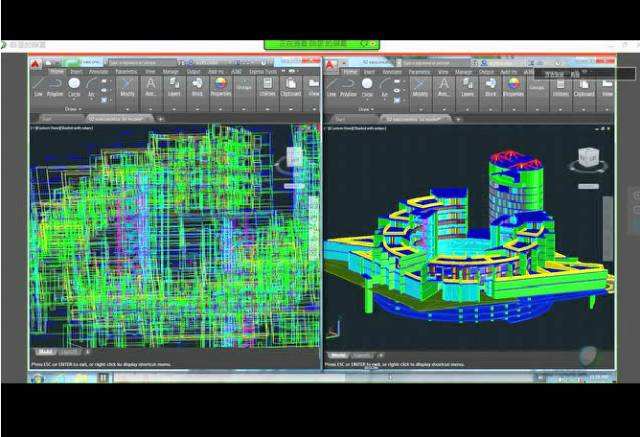Switch to the Parametric ribbon tab in the left window
640x437 pixels.
coord(126,71)
